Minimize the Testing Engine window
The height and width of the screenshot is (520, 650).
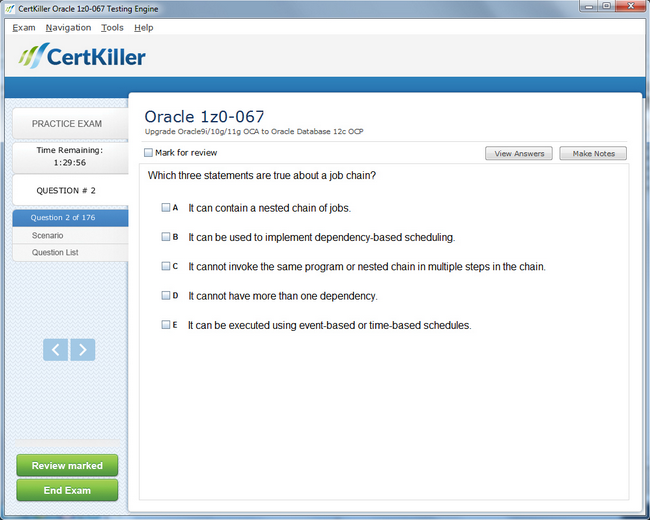(589, 6)
